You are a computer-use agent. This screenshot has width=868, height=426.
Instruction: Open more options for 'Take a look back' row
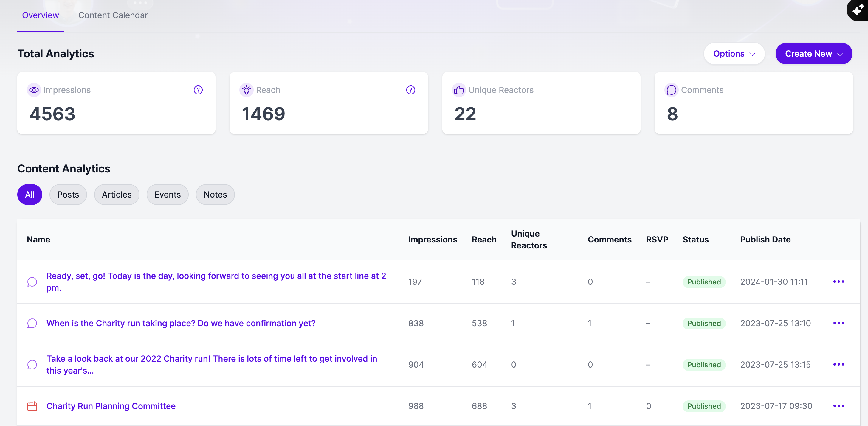[838, 364]
